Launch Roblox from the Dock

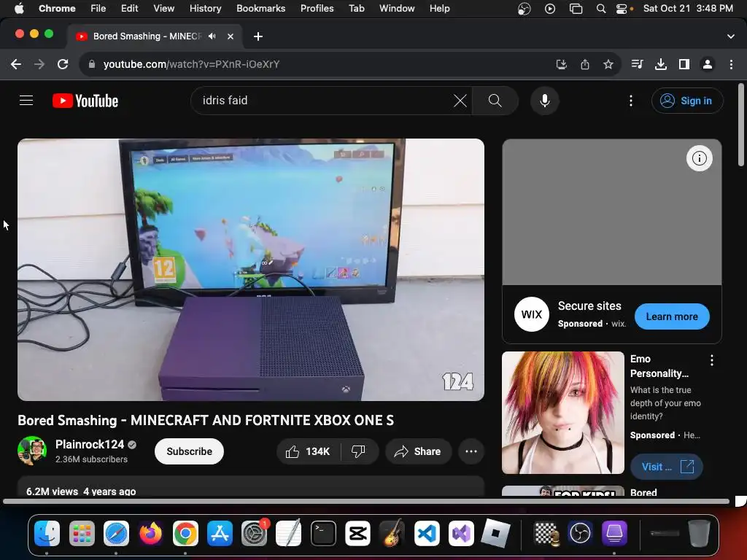495,533
